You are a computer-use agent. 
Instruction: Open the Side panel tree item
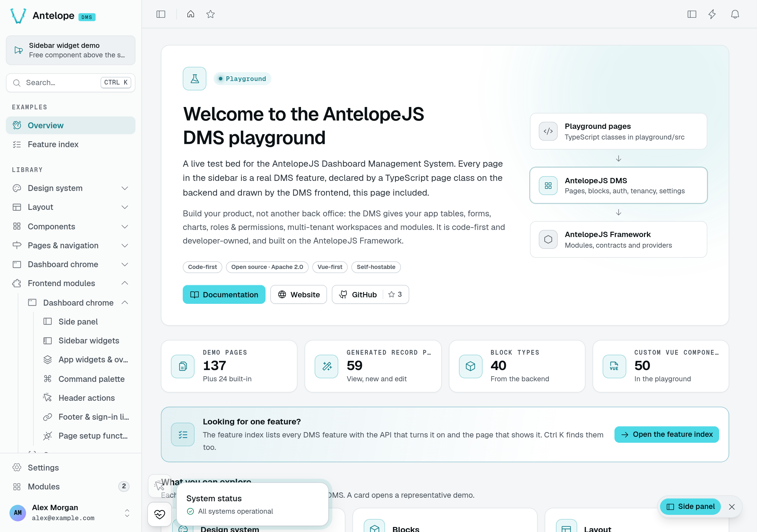[x=86, y=321]
